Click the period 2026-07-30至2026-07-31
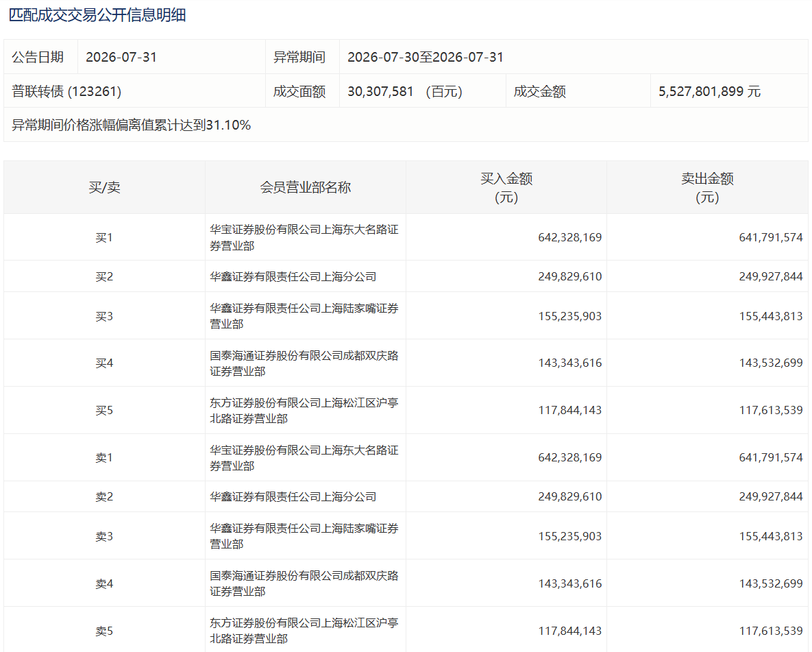 click(x=425, y=57)
